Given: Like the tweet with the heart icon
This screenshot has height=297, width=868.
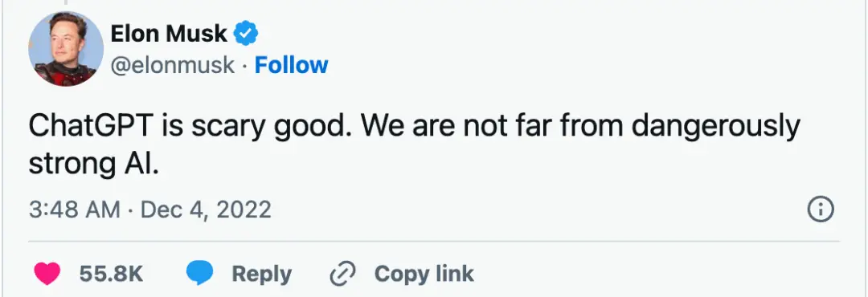Looking at the screenshot, I should tap(47, 274).
